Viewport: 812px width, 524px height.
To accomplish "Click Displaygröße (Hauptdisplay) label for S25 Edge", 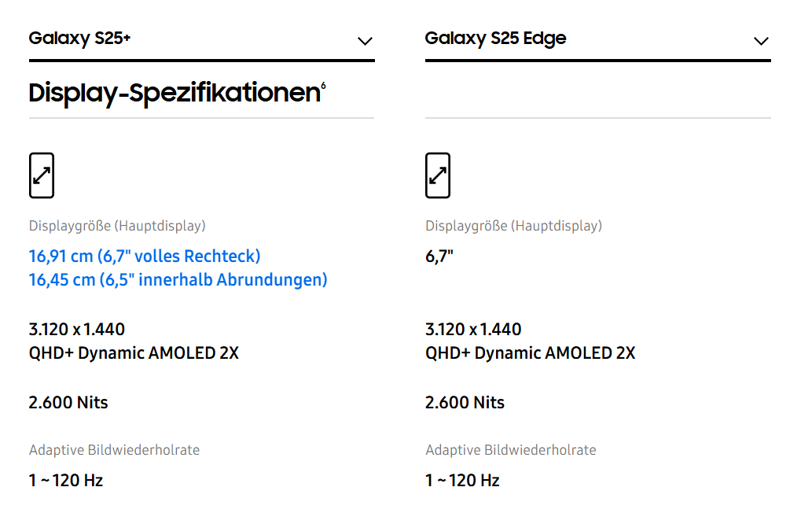I will coord(513,226).
